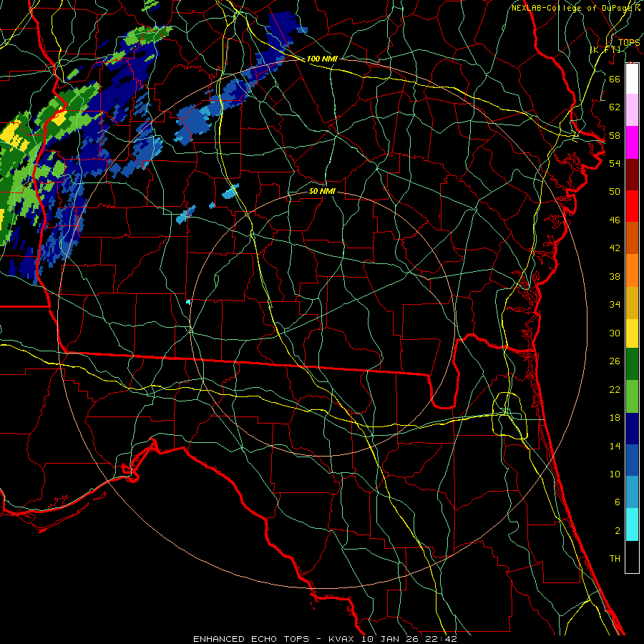The image size is (644, 644).
Task: Click the magenta legend swatch
Action: [632, 142]
